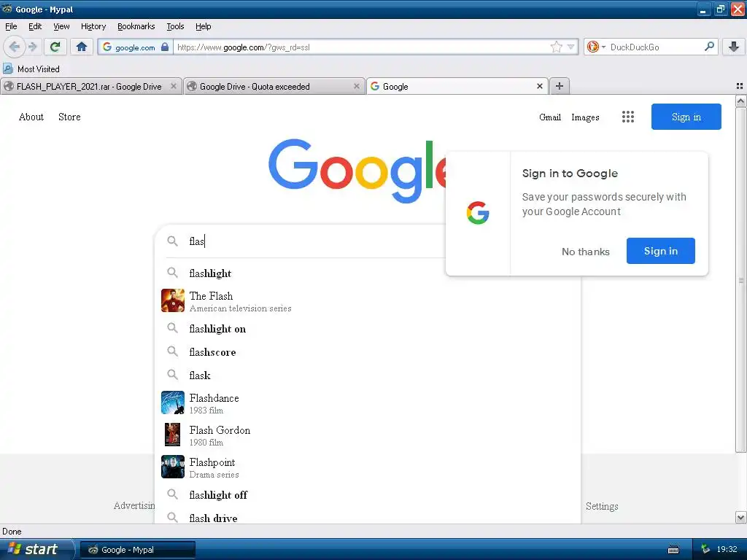Open the Google Store link
The width and height of the screenshot is (747, 560).
[69, 117]
